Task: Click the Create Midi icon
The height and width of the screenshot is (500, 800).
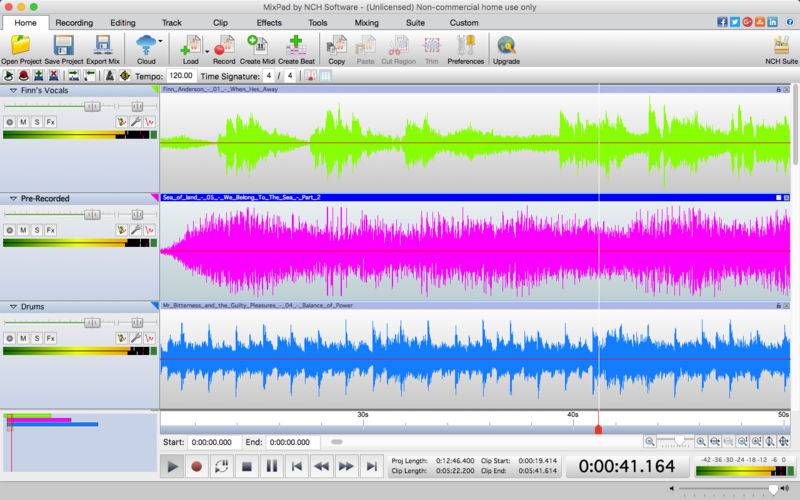Action: pyautogui.click(x=258, y=46)
